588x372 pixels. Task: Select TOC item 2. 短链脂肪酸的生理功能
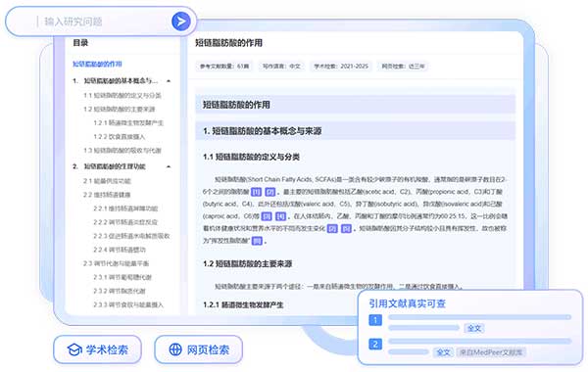coord(109,166)
